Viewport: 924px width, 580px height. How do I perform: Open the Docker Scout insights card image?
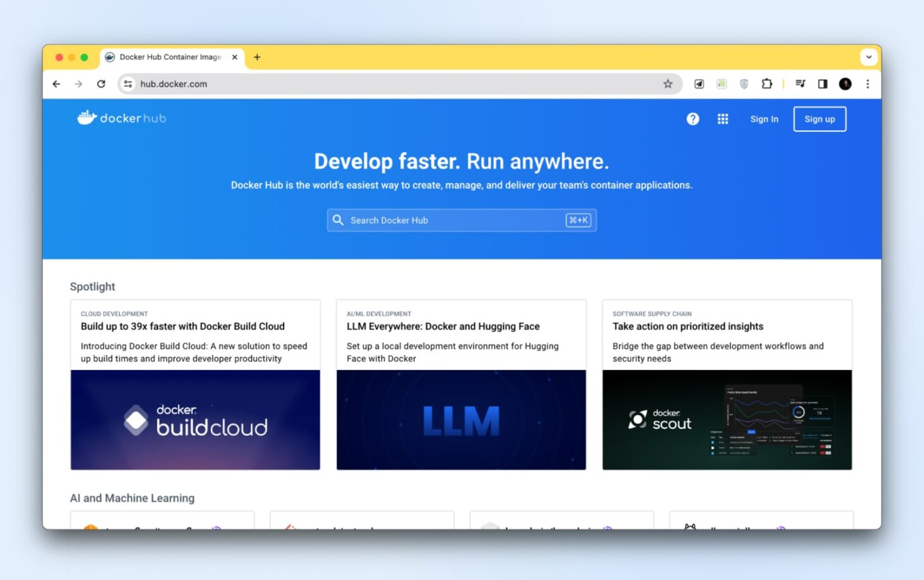click(727, 419)
